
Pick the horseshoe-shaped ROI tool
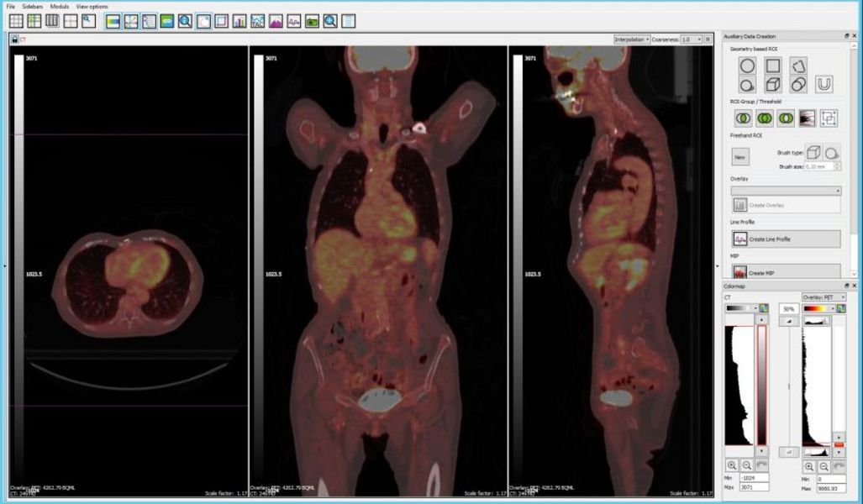(x=824, y=85)
